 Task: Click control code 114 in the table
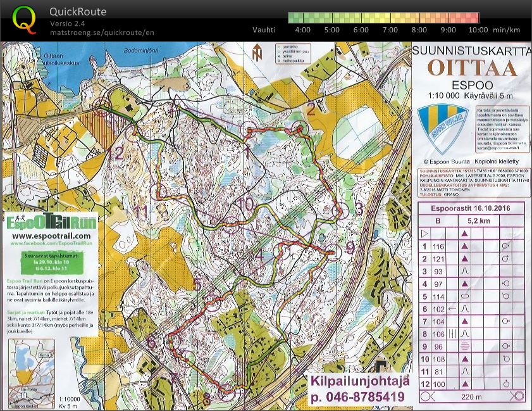tap(438, 296)
